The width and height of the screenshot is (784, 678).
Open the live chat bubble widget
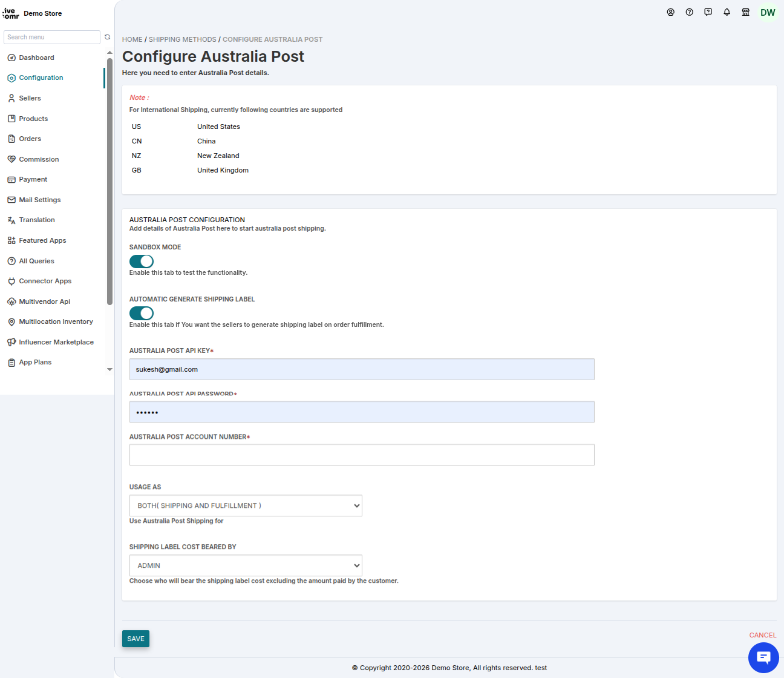click(763, 657)
